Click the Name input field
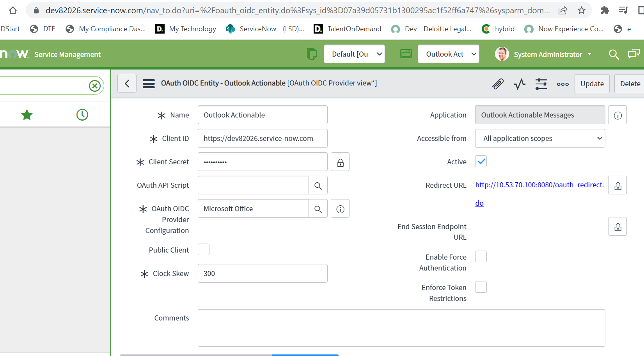This screenshot has height=356, width=644. coord(263,115)
